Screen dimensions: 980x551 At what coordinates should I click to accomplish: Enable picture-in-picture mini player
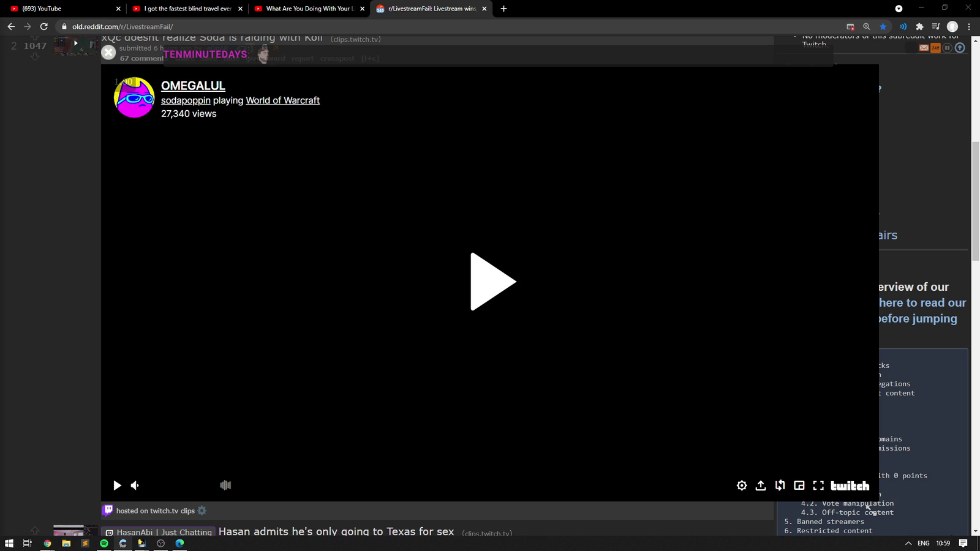799,485
